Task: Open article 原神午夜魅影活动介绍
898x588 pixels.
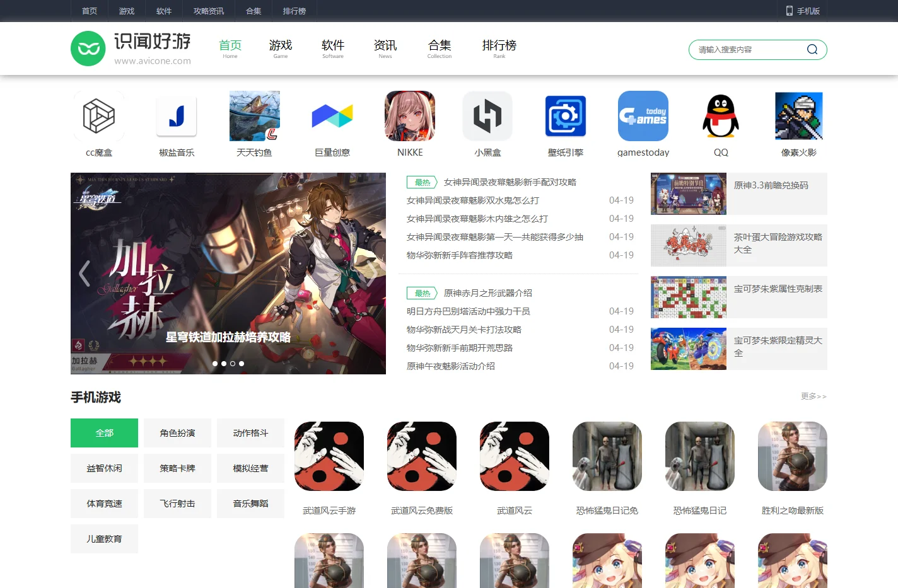Action: pos(451,366)
